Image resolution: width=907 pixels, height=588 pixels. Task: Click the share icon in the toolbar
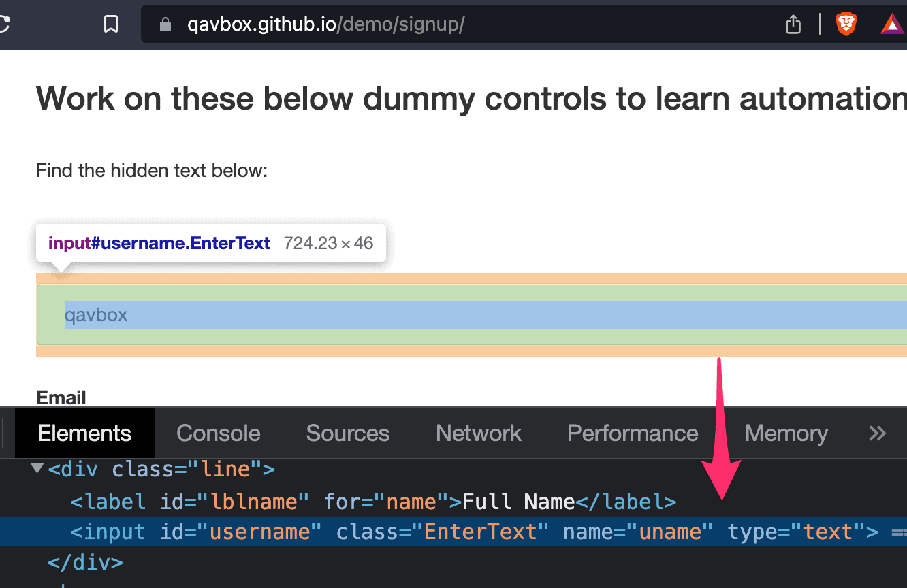(792, 23)
